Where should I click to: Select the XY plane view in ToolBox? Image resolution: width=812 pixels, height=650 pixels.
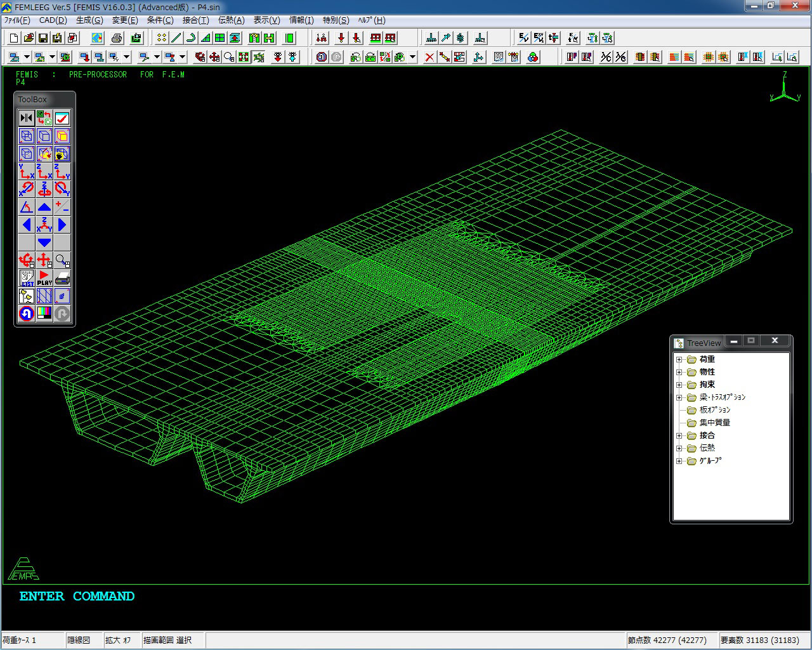pyautogui.click(x=27, y=171)
